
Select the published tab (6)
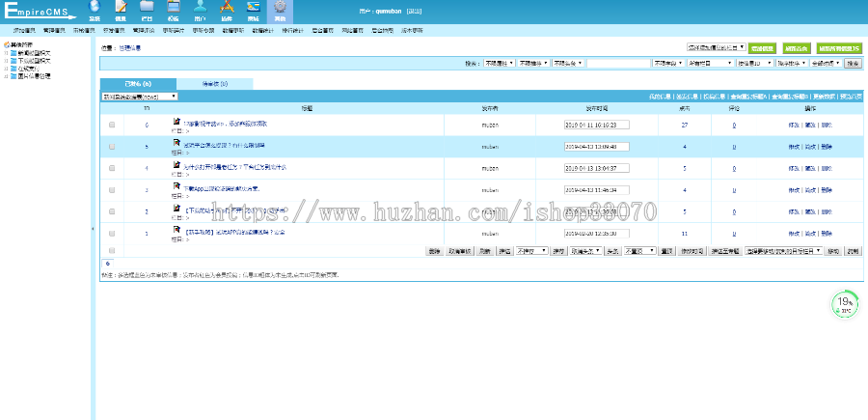[138, 84]
